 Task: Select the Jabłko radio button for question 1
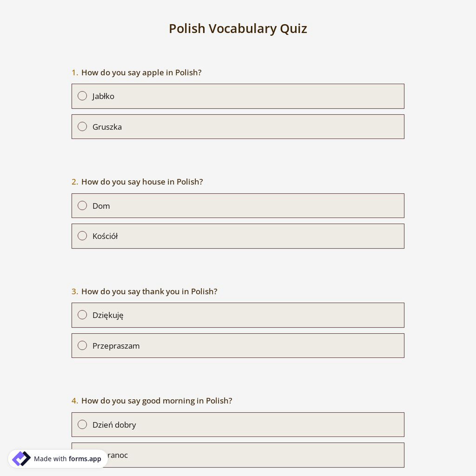pos(82,96)
